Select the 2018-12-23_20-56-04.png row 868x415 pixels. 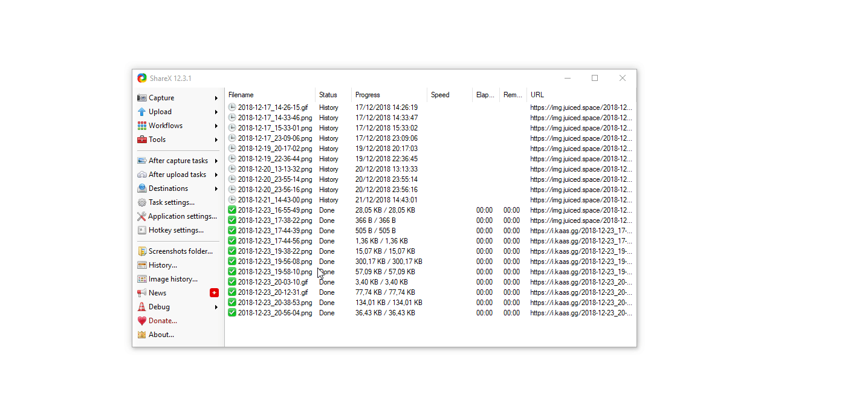275,313
